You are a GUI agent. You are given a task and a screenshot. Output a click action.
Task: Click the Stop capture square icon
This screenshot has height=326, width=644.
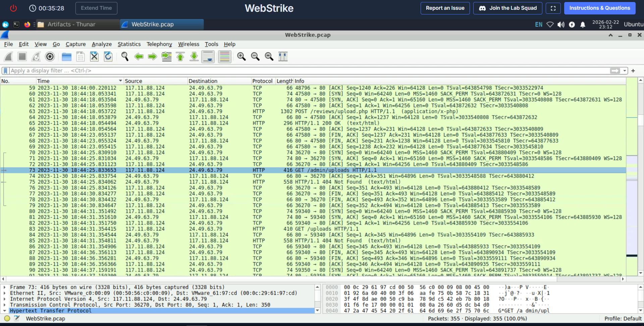click(x=22, y=57)
